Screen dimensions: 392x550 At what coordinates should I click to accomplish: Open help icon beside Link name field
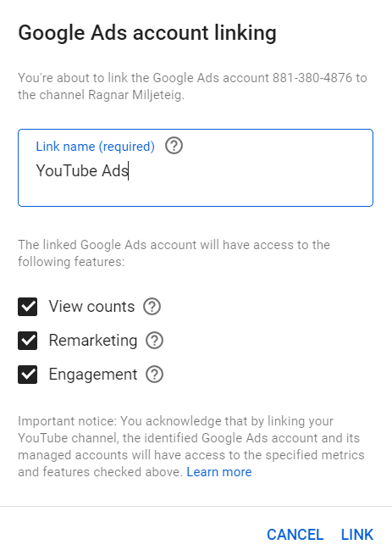point(174,146)
